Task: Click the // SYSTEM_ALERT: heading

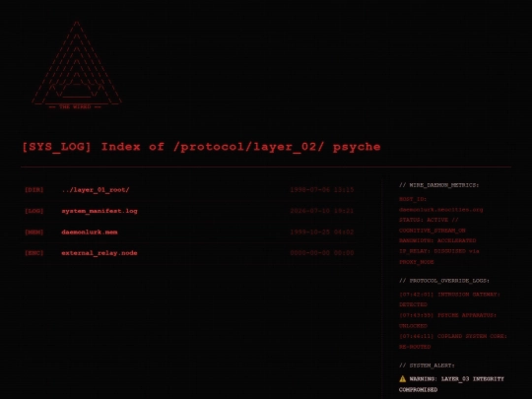Action: point(427,366)
